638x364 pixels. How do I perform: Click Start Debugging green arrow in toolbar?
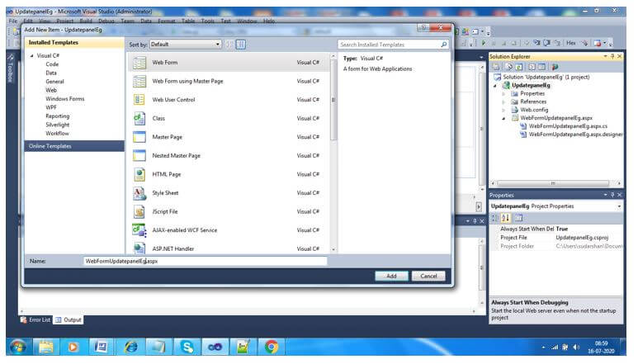[x=484, y=43]
